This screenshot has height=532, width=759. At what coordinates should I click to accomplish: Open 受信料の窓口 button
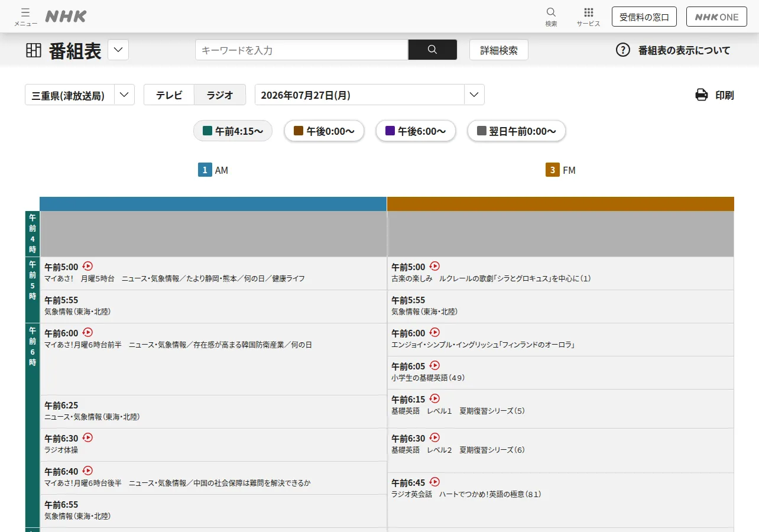point(644,17)
